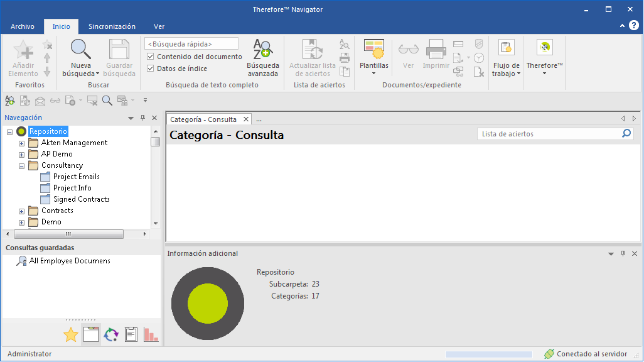
Task: Expand the Contracts folder node
Action: point(21,211)
